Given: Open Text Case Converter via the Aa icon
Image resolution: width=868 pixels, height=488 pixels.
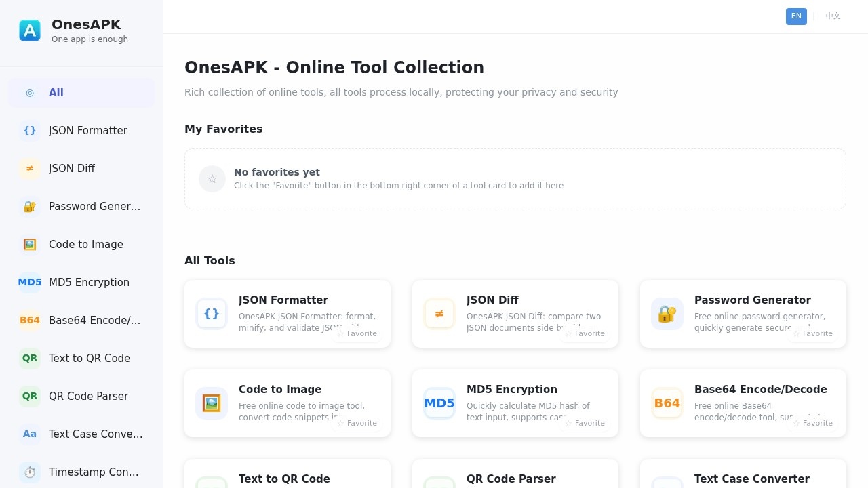Looking at the screenshot, I should [30, 434].
